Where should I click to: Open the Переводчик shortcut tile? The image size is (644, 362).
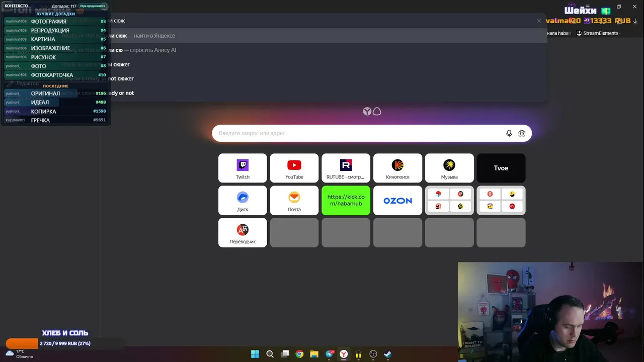point(243,233)
